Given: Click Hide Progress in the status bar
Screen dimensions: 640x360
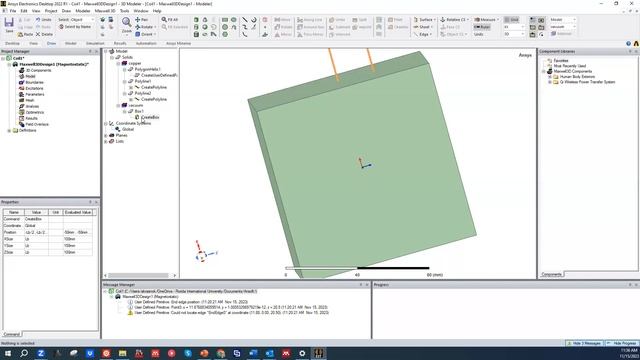Looking at the screenshot, I should pyautogui.click(x=621, y=343).
